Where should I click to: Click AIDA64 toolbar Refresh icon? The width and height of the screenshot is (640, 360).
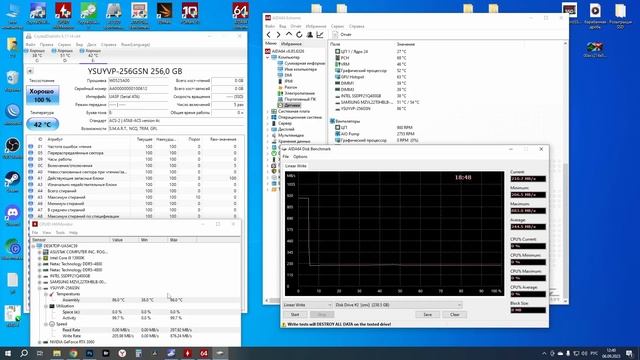299,35
